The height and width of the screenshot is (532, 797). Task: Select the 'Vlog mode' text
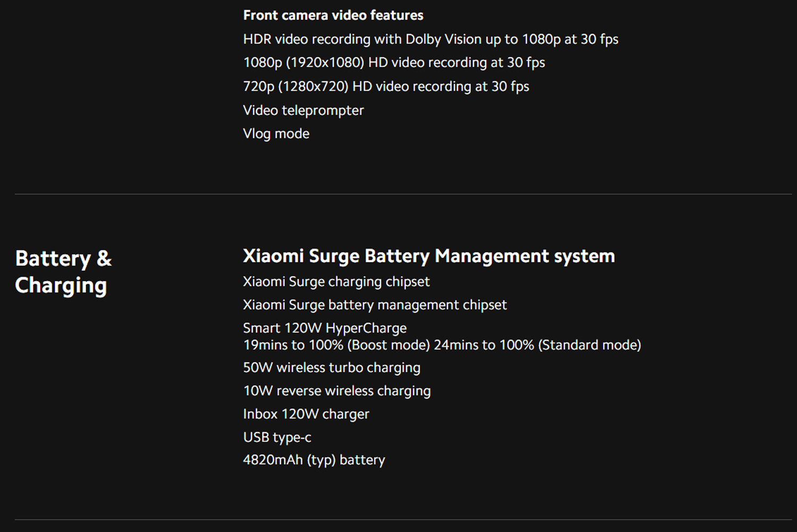pyautogui.click(x=276, y=134)
